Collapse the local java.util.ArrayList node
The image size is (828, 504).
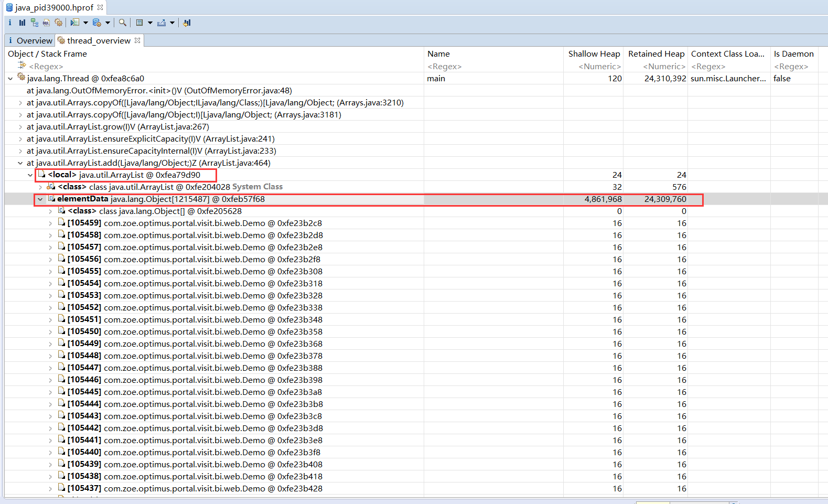(x=30, y=175)
